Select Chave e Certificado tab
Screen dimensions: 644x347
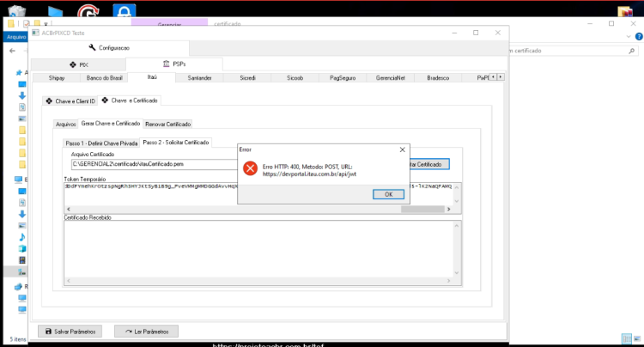click(130, 100)
